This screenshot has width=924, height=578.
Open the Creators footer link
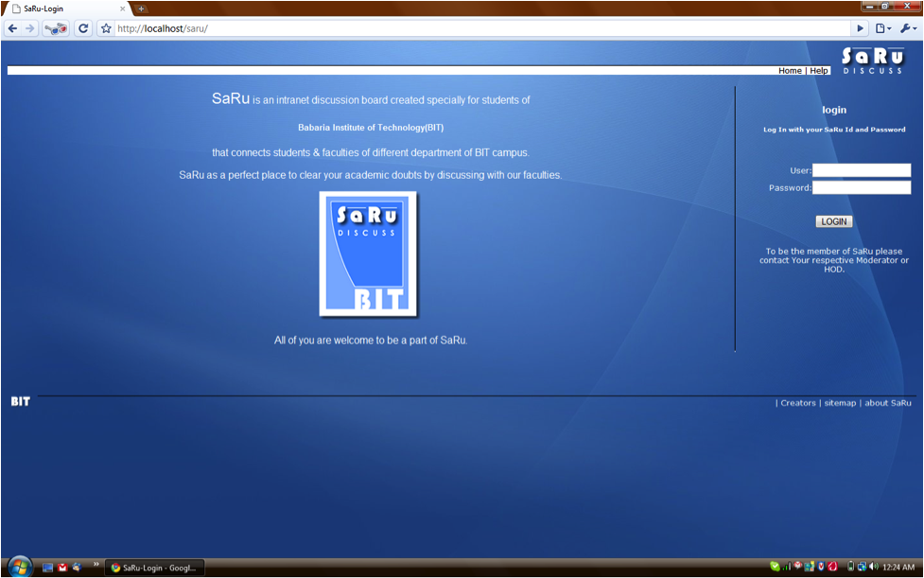(x=798, y=403)
